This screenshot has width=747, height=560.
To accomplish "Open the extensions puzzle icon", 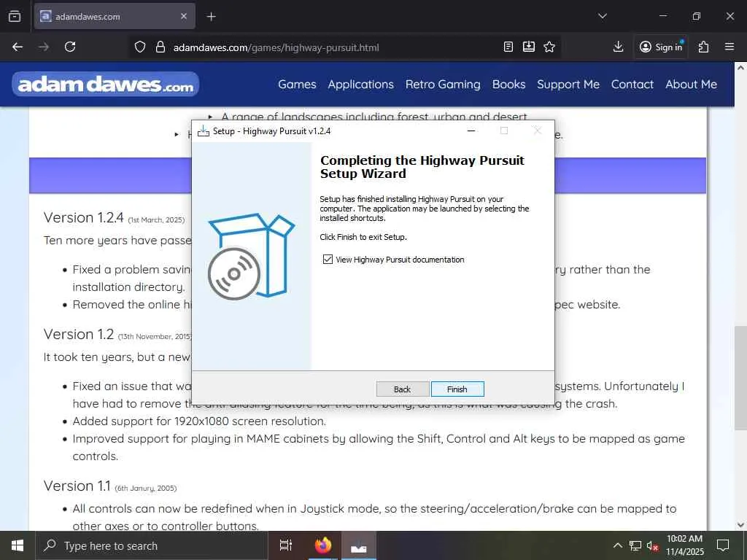I will (x=704, y=47).
